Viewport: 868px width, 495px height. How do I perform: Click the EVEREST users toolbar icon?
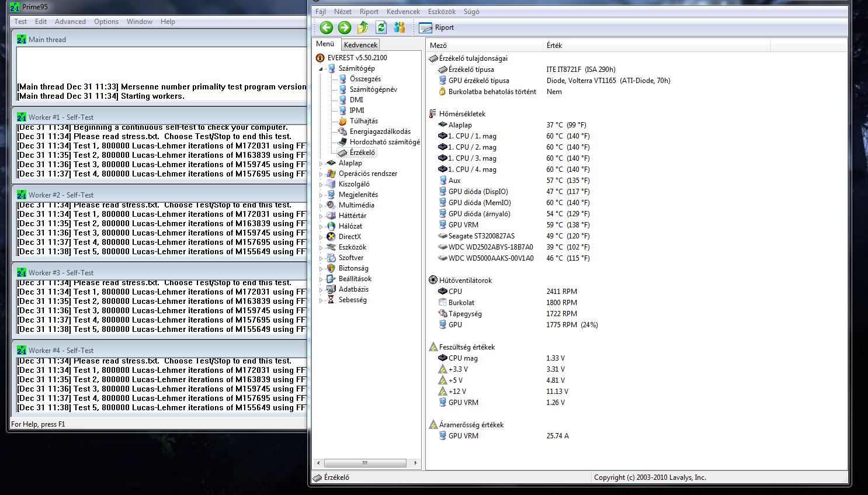coord(399,27)
